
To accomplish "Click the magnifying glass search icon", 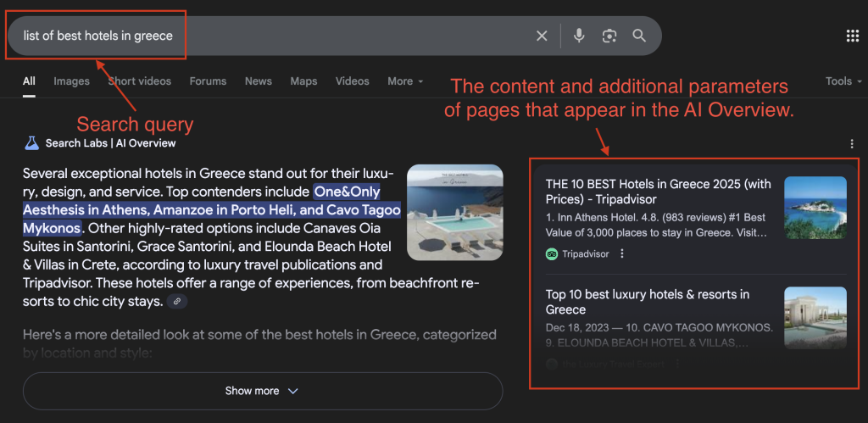I will tap(639, 36).
